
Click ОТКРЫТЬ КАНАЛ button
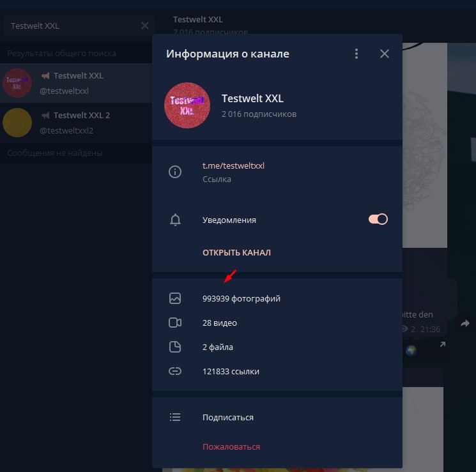point(236,252)
